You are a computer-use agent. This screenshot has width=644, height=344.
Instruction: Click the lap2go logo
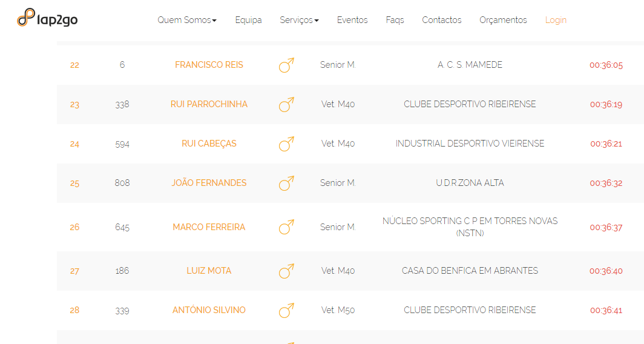tap(47, 18)
